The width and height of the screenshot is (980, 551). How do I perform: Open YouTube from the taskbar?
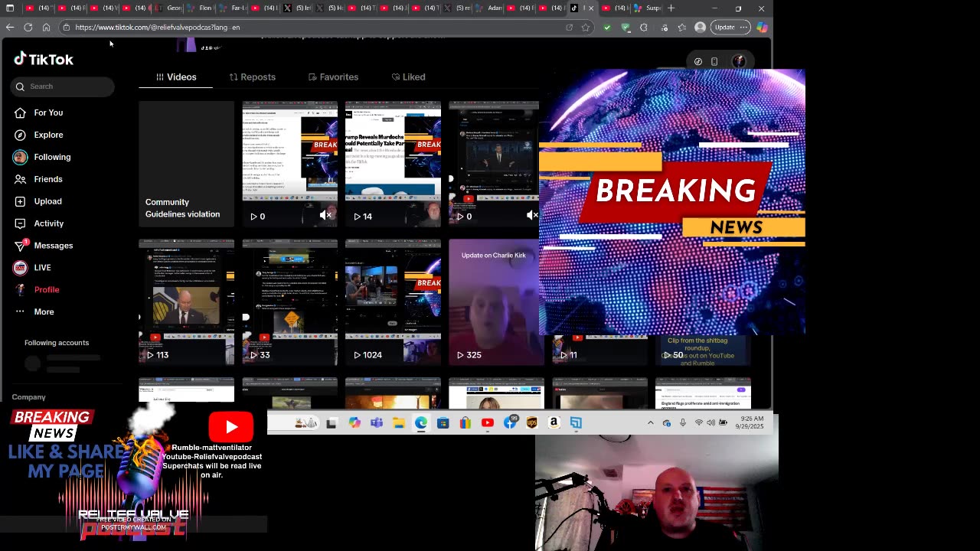488,422
